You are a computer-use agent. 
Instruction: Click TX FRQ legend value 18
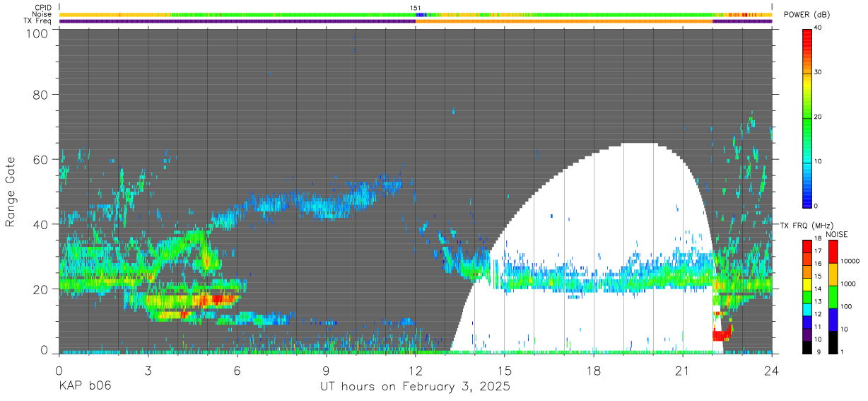[819, 240]
